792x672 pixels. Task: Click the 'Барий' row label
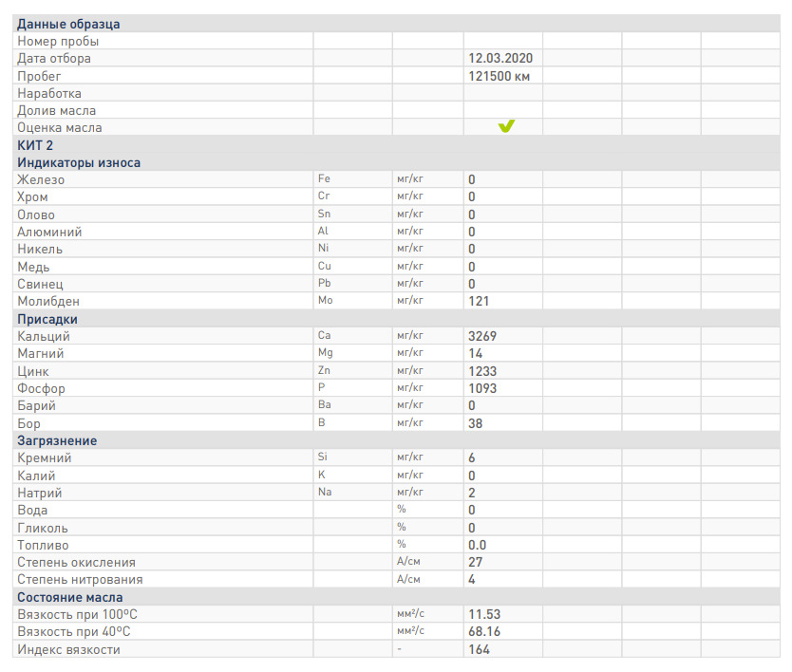pos(36,406)
